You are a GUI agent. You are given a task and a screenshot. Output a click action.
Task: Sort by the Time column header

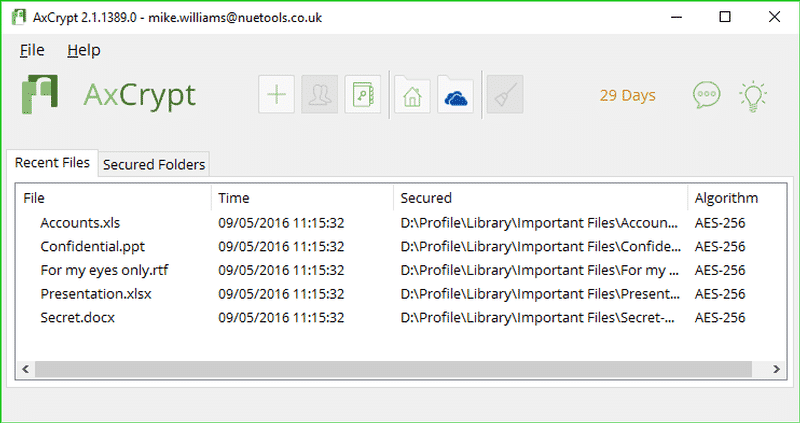pos(234,198)
